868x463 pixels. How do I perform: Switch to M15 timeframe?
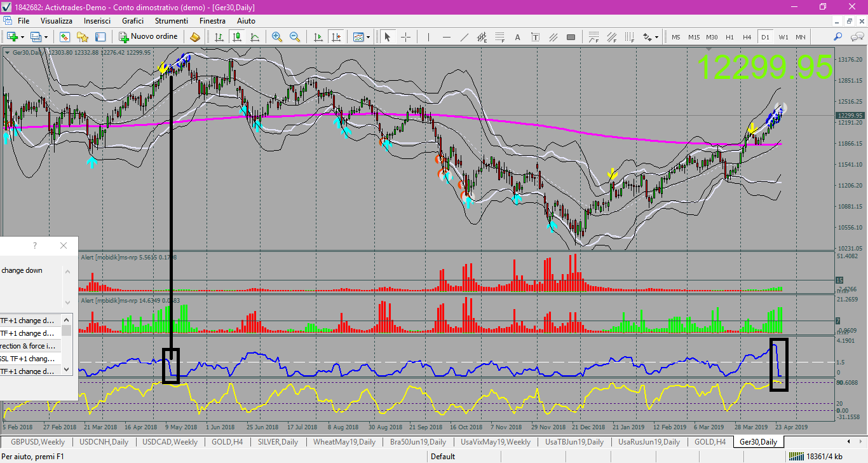[x=694, y=37]
